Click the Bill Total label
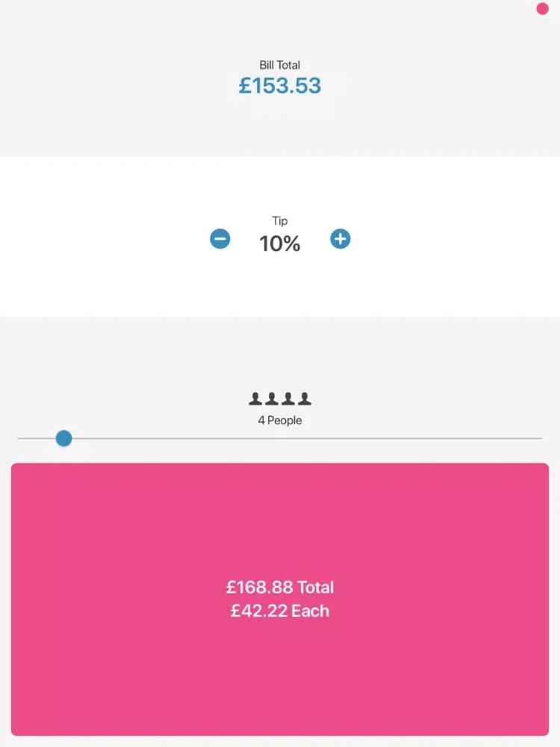The image size is (560, 747). (280, 65)
